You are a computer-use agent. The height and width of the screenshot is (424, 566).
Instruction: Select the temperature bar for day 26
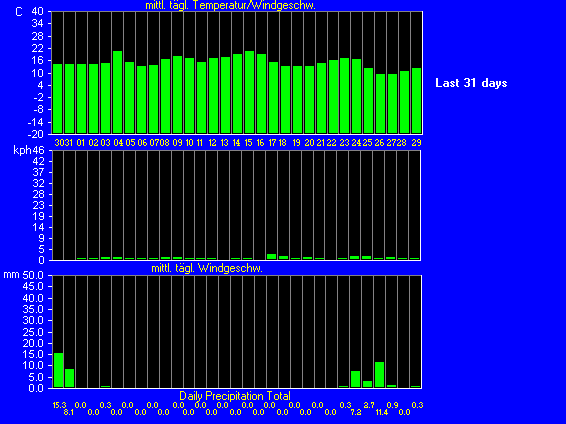380,104
